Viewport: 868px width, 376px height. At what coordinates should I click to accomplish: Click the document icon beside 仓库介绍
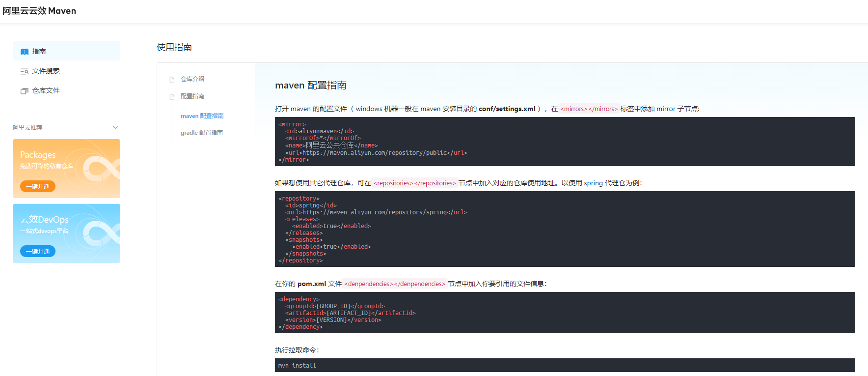point(172,79)
